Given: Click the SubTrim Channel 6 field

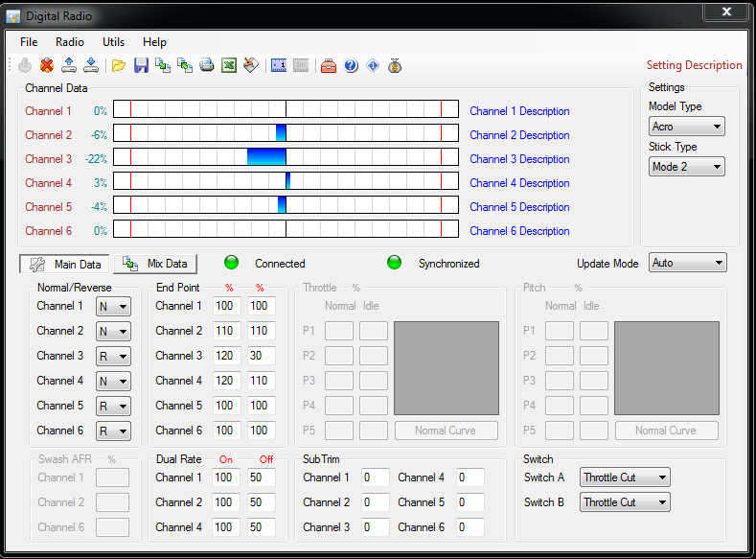Looking at the screenshot, I should click(x=470, y=527).
